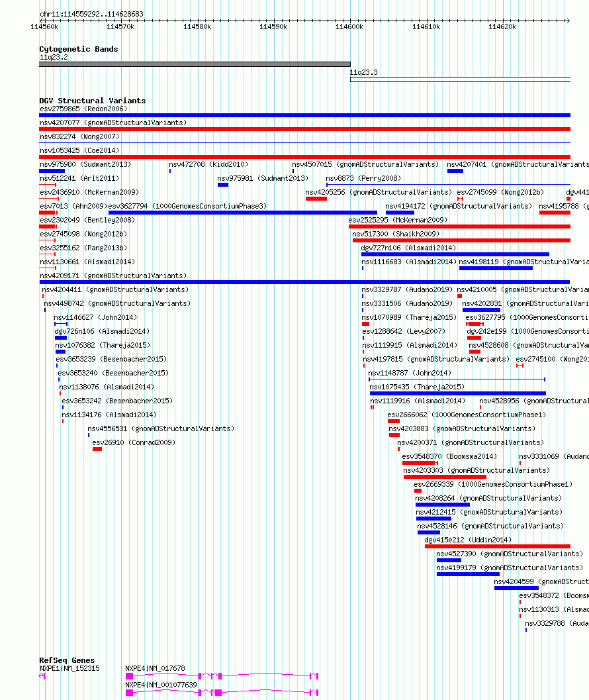The width and height of the screenshot is (589, 700).
Task: Select the 11q23.3 cytogenetic band label
Action: [x=364, y=72]
